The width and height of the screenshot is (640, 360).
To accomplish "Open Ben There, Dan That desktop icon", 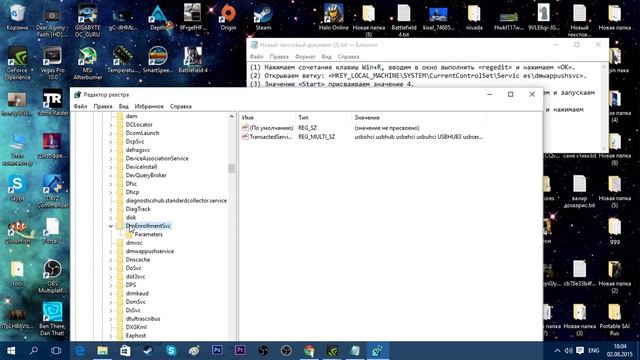I will [52, 319].
